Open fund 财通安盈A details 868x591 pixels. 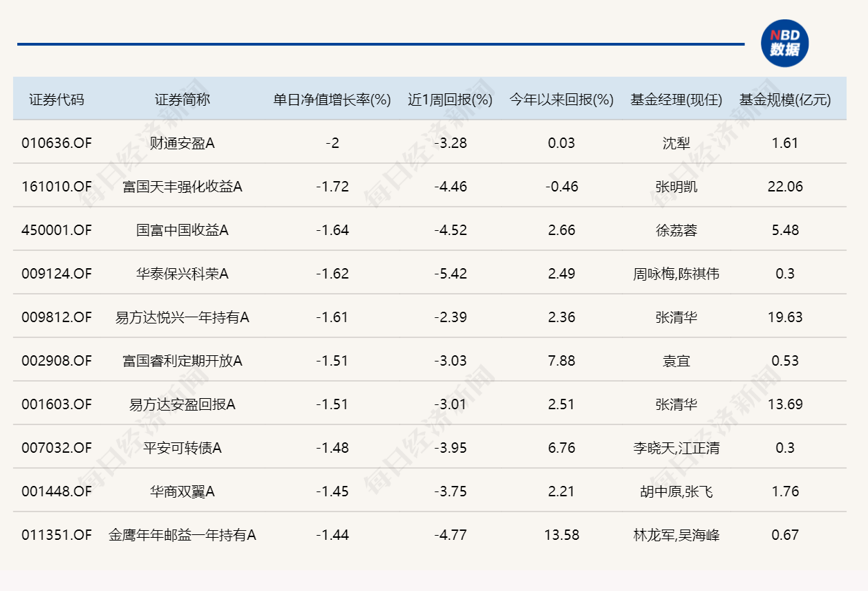point(173,143)
